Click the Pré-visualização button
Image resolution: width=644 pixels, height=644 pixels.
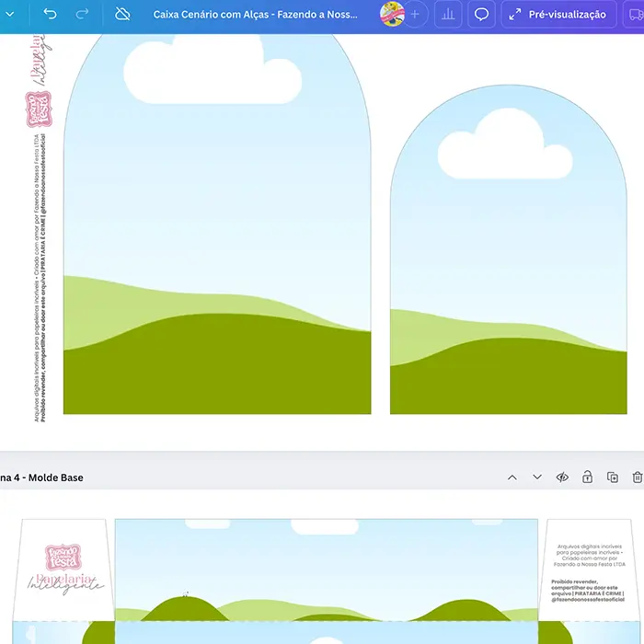(558, 14)
